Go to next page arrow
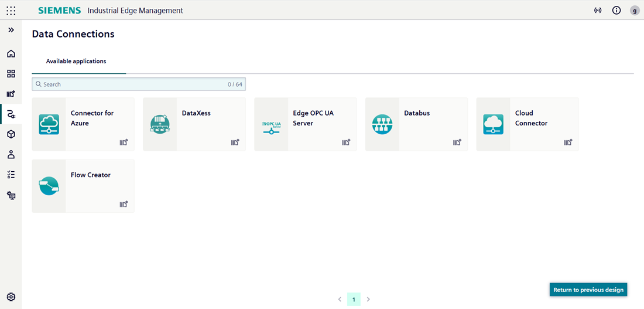The image size is (644, 309). tap(368, 299)
